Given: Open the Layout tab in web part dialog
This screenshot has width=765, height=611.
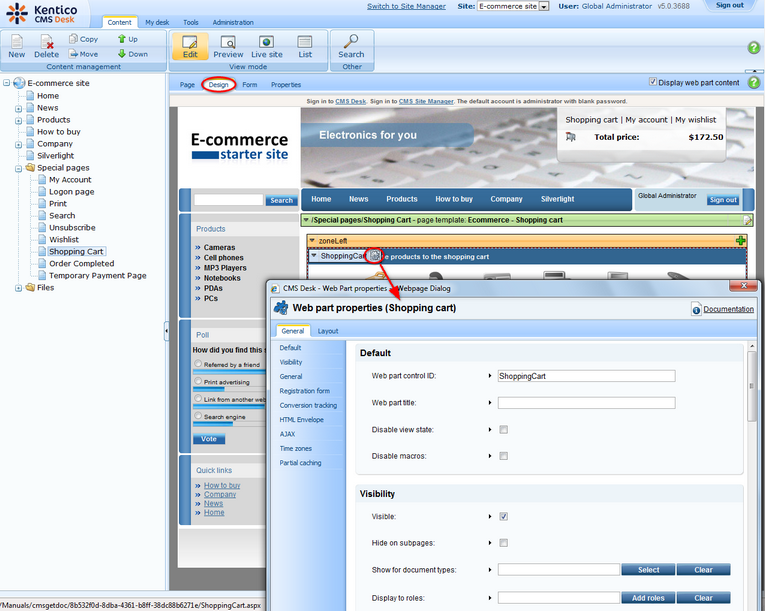Looking at the screenshot, I should click(x=328, y=331).
